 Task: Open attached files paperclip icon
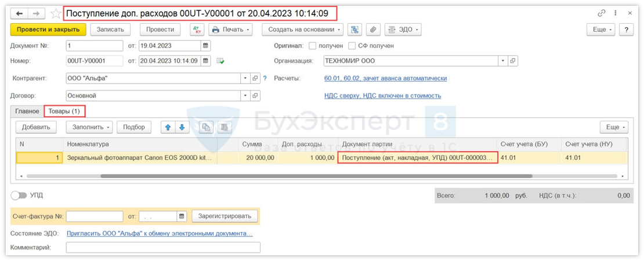coord(373,30)
